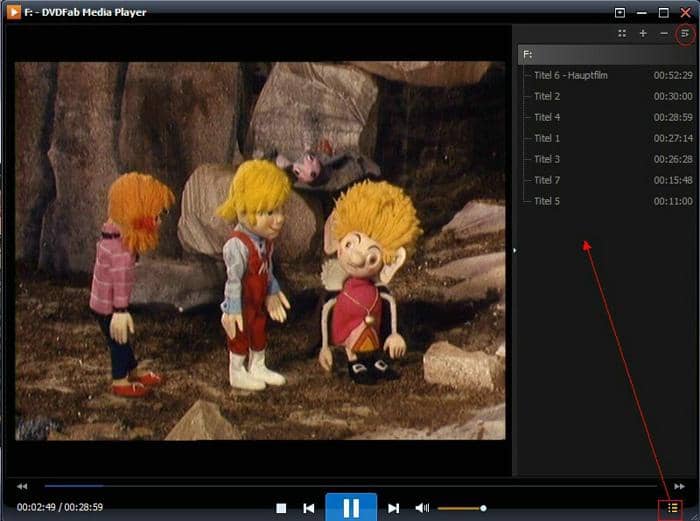Open the mini-mode window icon in title bar
700x521 pixels.
point(620,13)
